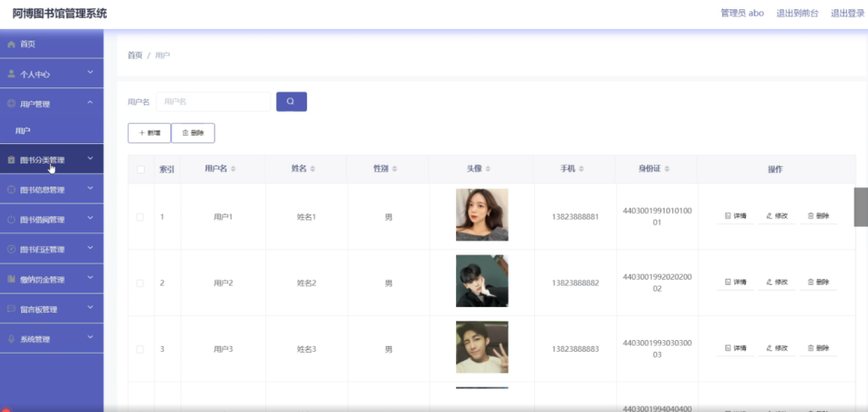Check the row 1 用户1 checkbox
Screen dimensions: 868x412
pyautogui.click(x=140, y=217)
